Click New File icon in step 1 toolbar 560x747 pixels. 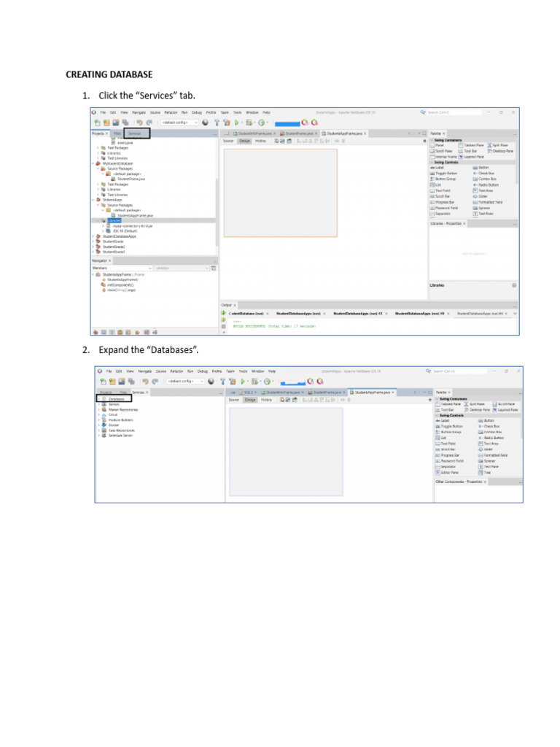97,123
